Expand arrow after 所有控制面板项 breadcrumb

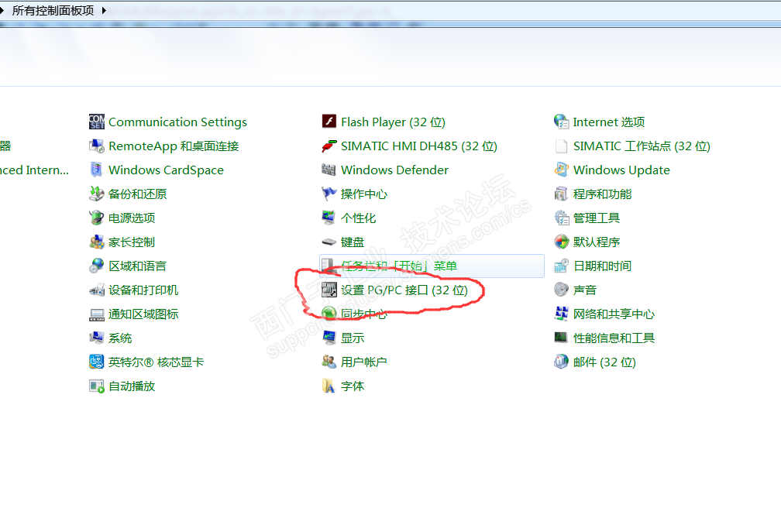104,10
